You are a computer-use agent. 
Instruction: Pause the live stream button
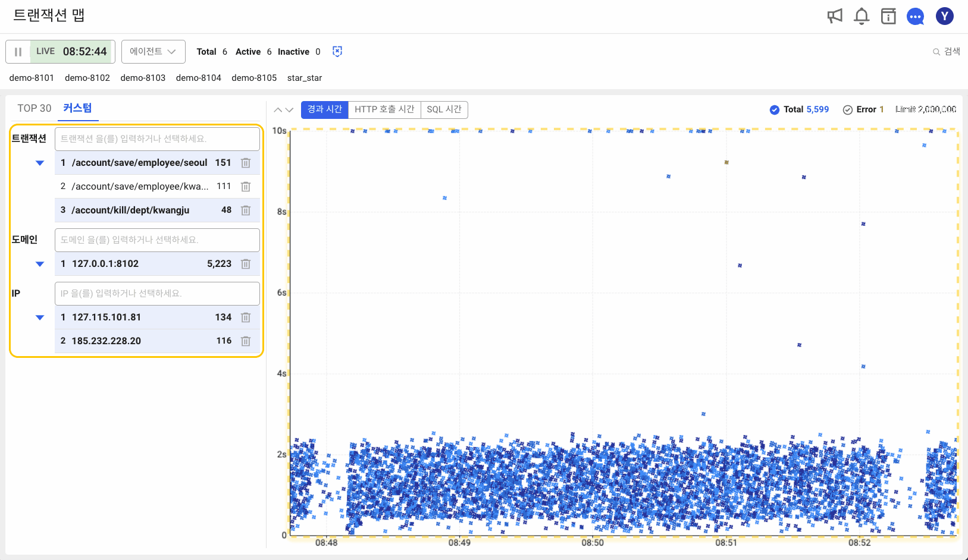click(x=18, y=52)
